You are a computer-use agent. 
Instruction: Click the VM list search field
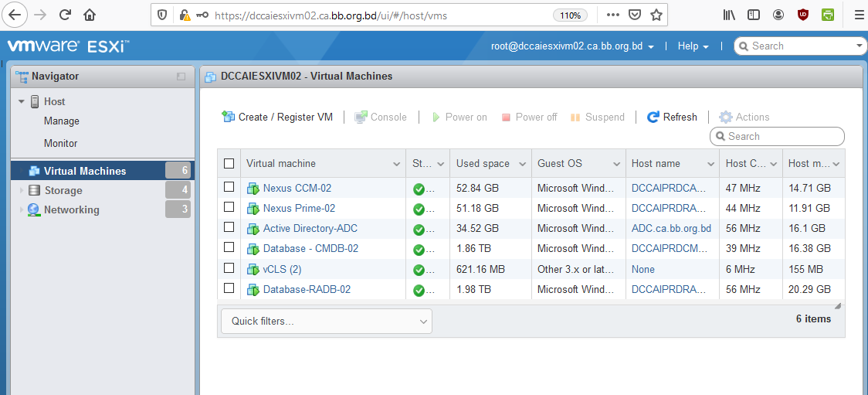coord(777,136)
